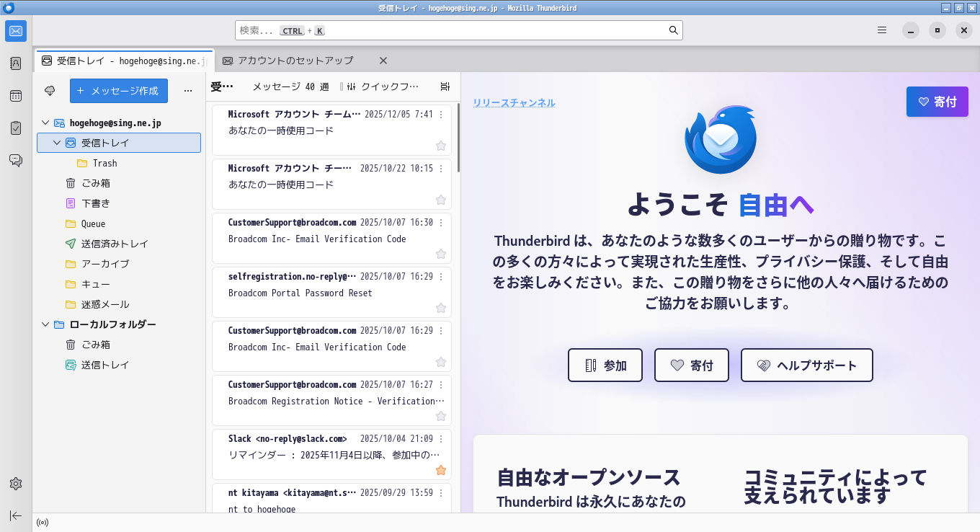980x532 pixels.
Task: Open the Thunderbird application menu
Action: pos(882,30)
